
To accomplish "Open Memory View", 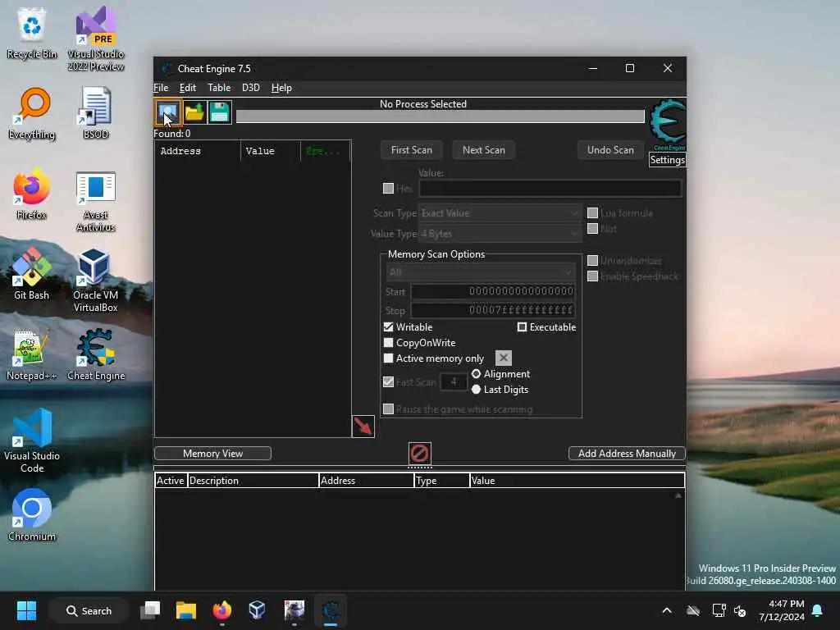I will [x=212, y=453].
